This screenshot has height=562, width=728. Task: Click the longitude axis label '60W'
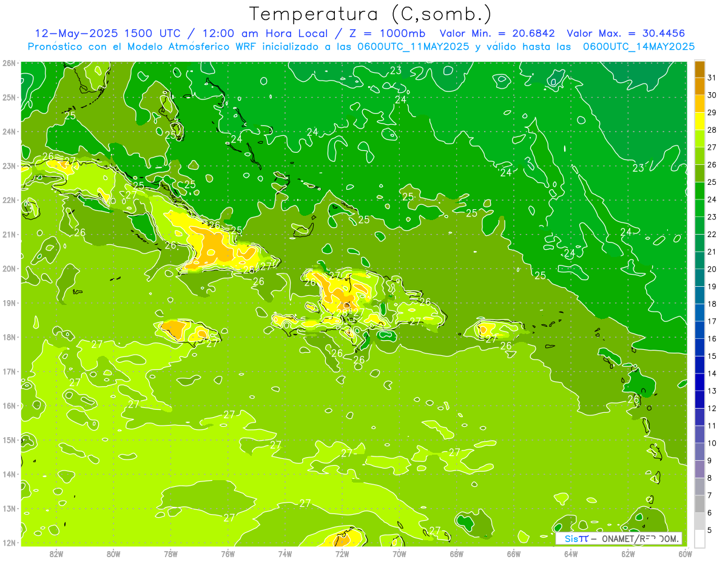tap(686, 554)
